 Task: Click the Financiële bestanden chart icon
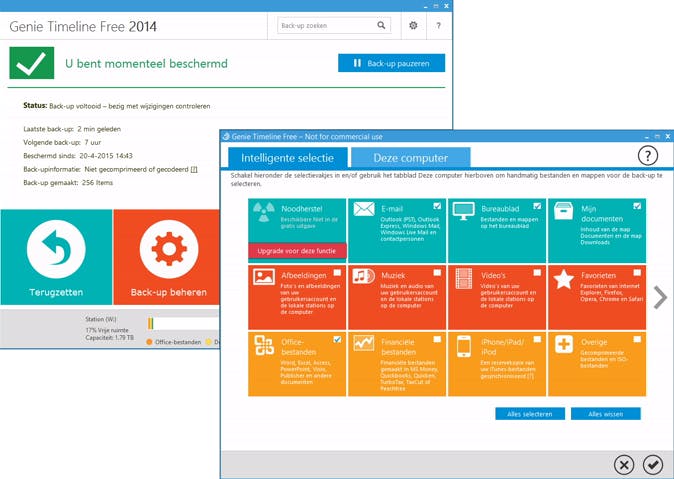pyautogui.click(x=364, y=343)
